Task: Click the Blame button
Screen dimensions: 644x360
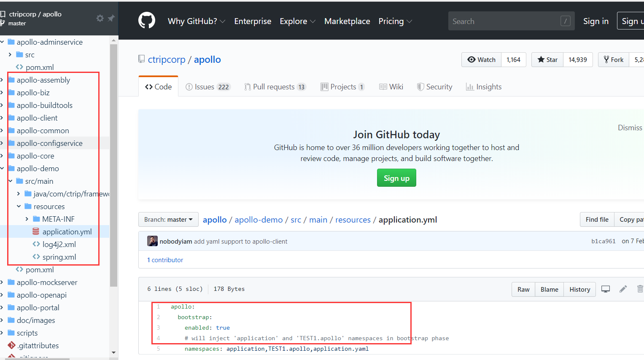Action: tap(549, 289)
